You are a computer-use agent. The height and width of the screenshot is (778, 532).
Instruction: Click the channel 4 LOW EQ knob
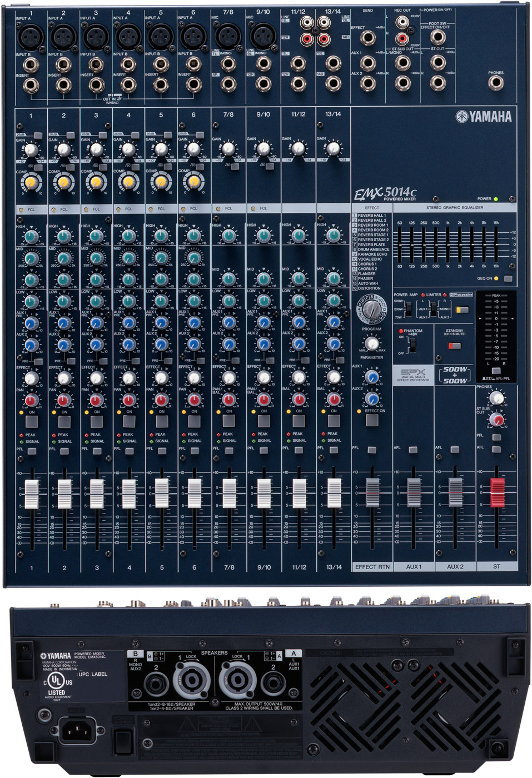pyautogui.click(x=129, y=301)
